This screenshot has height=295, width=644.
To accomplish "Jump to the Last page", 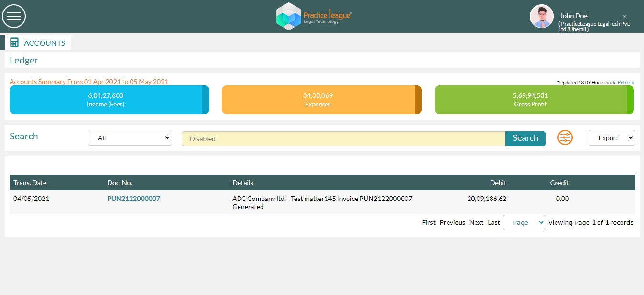I will [x=494, y=222].
